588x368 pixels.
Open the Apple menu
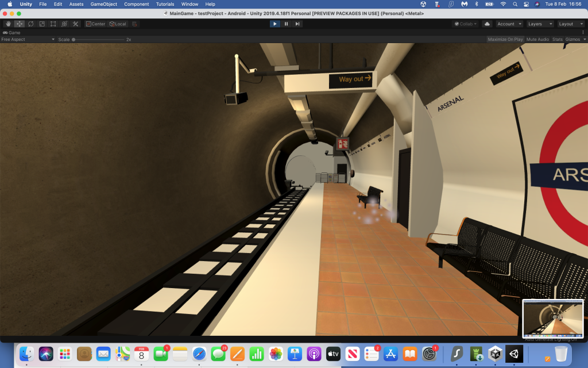[10, 4]
